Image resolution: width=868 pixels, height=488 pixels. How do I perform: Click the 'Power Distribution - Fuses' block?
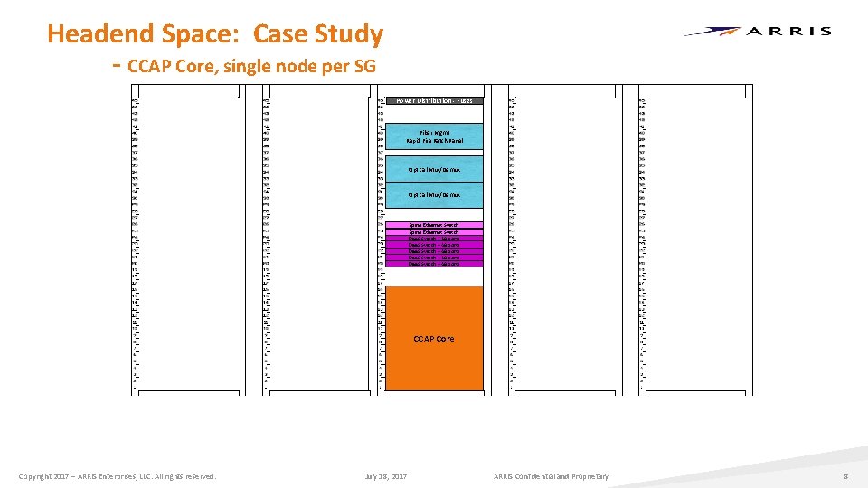(x=434, y=100)
